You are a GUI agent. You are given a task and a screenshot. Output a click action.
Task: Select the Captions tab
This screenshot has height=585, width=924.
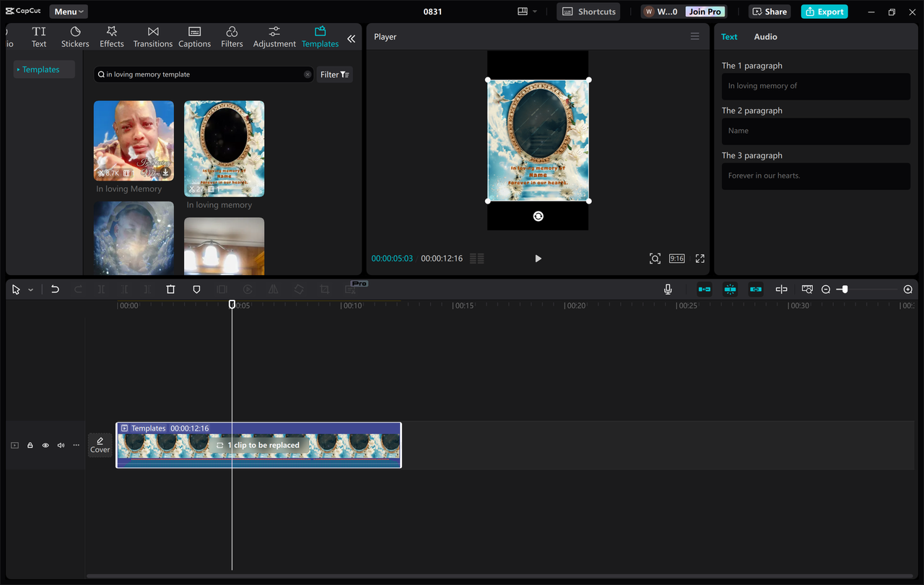point(194,36)
